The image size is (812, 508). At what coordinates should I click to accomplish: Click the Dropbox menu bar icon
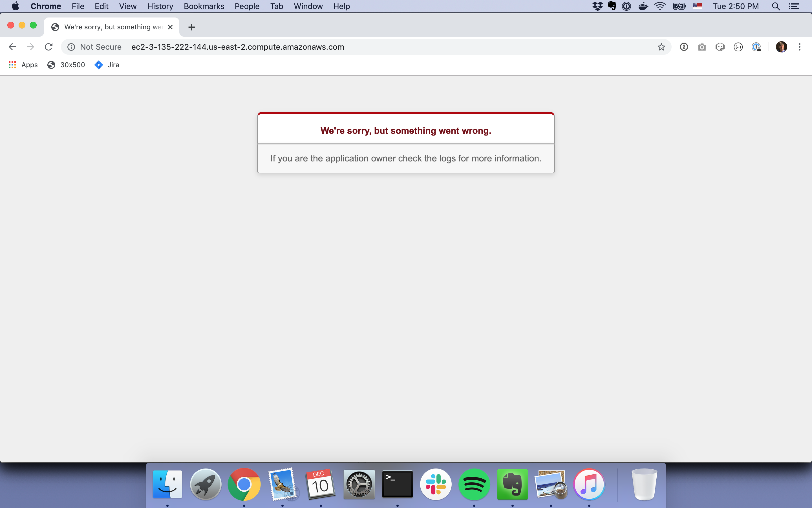(598, 6)
